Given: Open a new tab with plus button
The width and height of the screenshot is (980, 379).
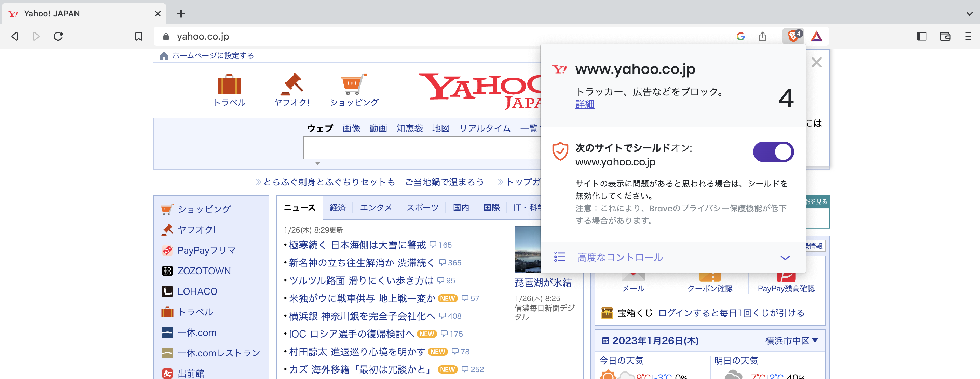Looking at the screenshot, I should (181, 14).
